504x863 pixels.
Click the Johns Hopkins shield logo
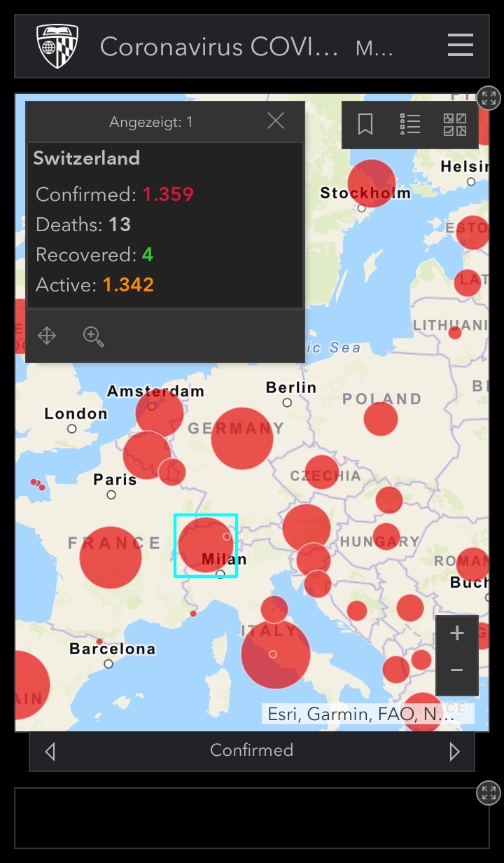(57, 46)
